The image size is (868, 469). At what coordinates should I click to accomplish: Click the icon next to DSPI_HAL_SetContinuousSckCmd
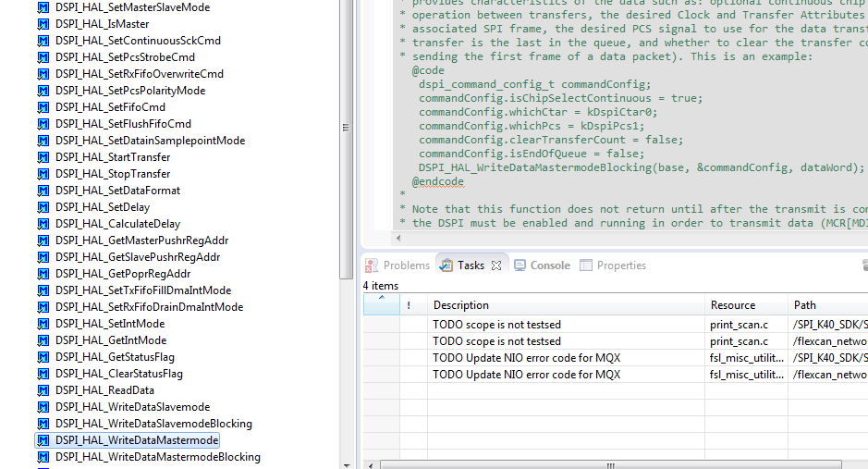click(x=43, y=41)
